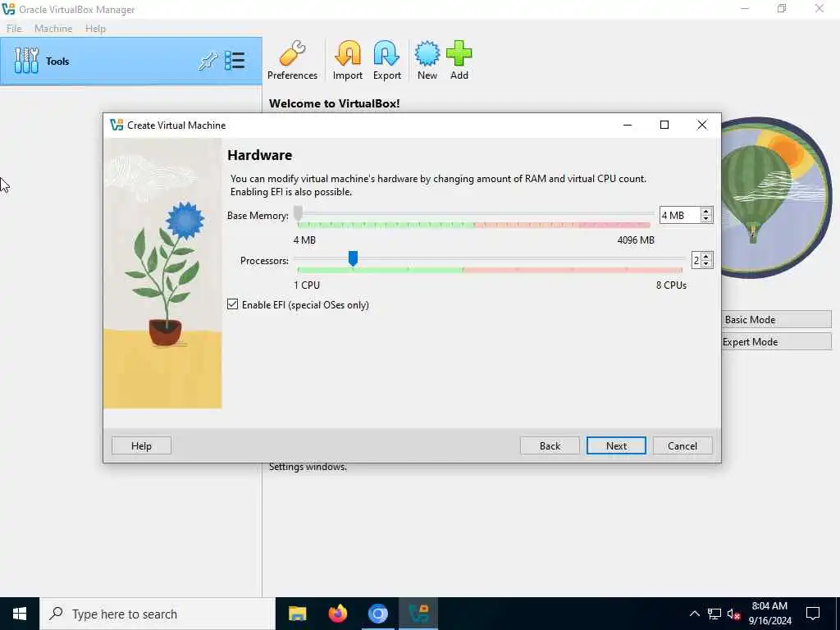Image resolution: width=840 pixels, height=630 pixels.
Task: Click the wizard's Help button
Action: coord(141,445)
